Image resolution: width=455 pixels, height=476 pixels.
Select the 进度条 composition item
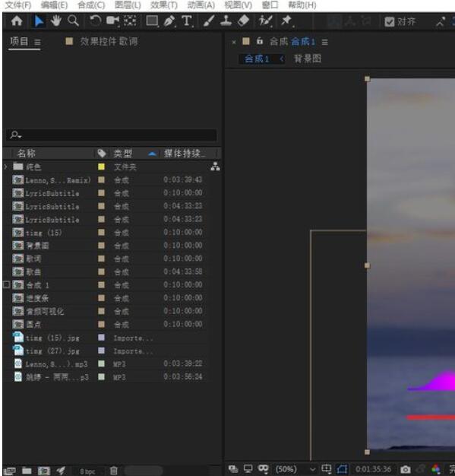pyautogui.click(x=37, y=298)
